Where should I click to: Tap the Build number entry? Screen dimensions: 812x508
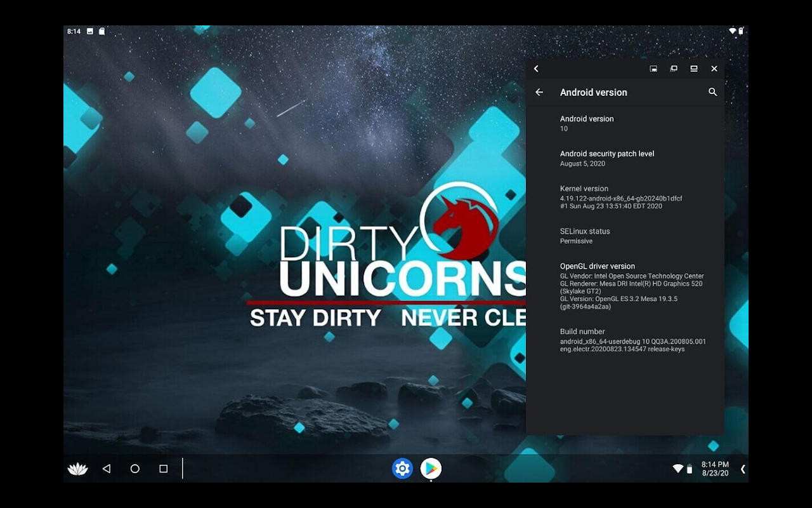[625, 340]
